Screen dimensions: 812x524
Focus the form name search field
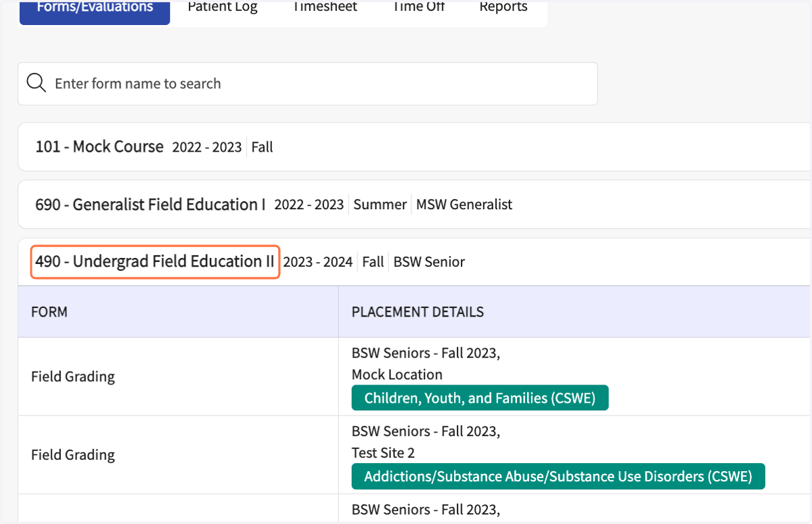tap(308, 84)
